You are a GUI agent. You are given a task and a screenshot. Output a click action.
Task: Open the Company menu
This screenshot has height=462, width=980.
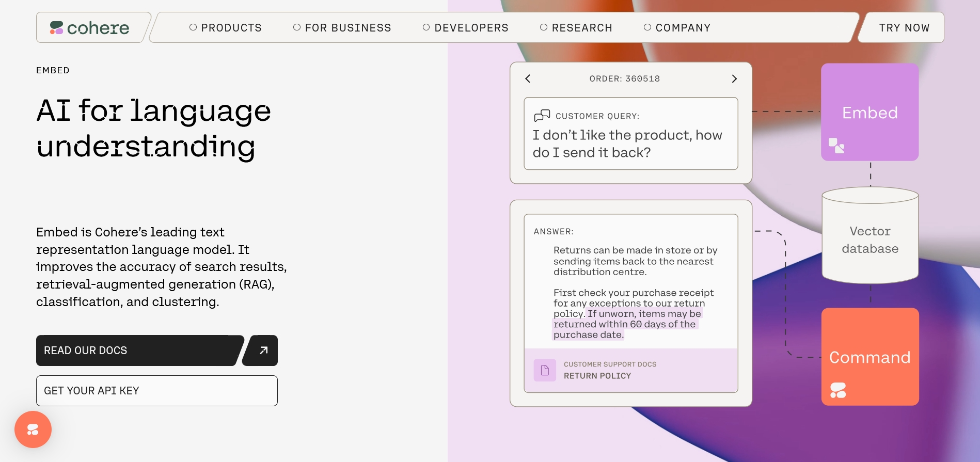[677, 28]
